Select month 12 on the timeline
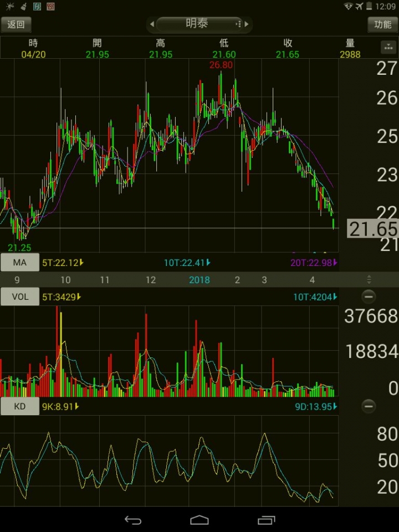The width and height of the screenshot is (399, 532). pos(151,280)
